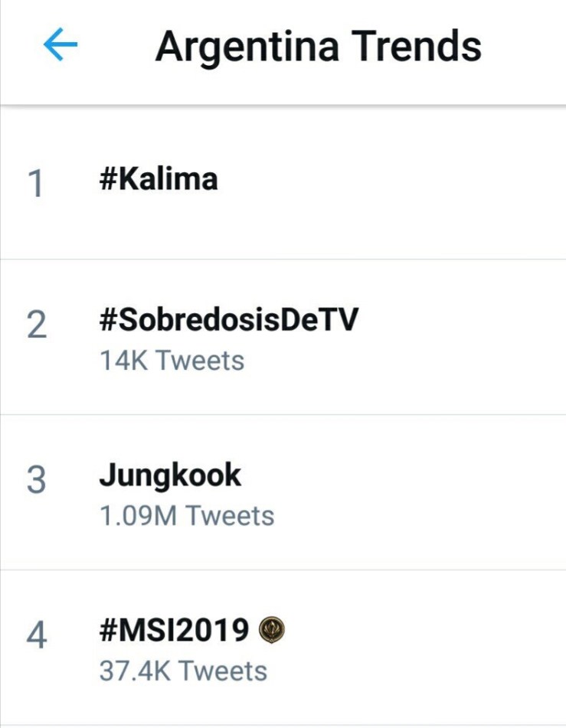This screenshot has height=728, width=566.
Task: Click the 1.09M Tweets count
Action: tap(186, 515)
